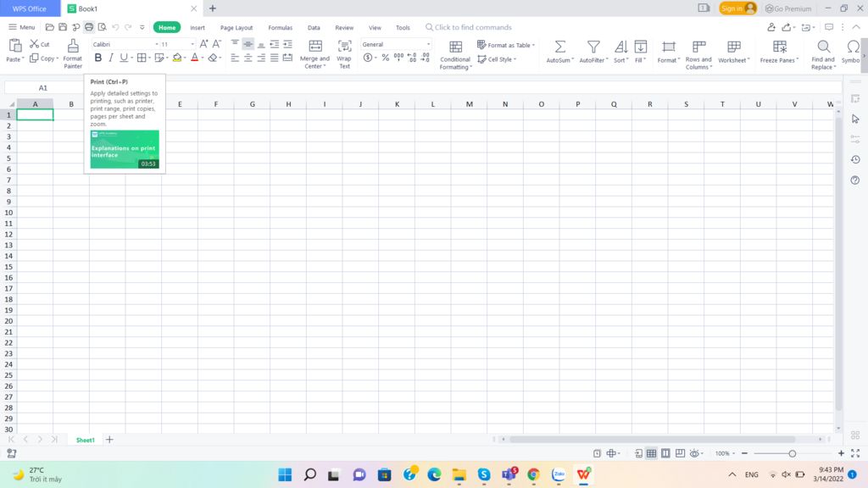This screenshot has height=488, width=868.
Task: Click the Increase Decimal icon
Action: click(412, 58)
